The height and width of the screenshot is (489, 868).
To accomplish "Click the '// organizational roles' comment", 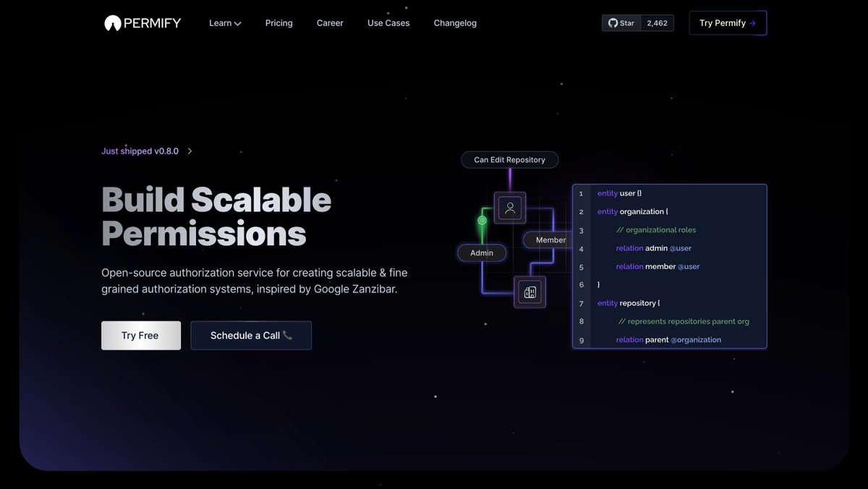I will pyautogui.click(x=656, y=230).
